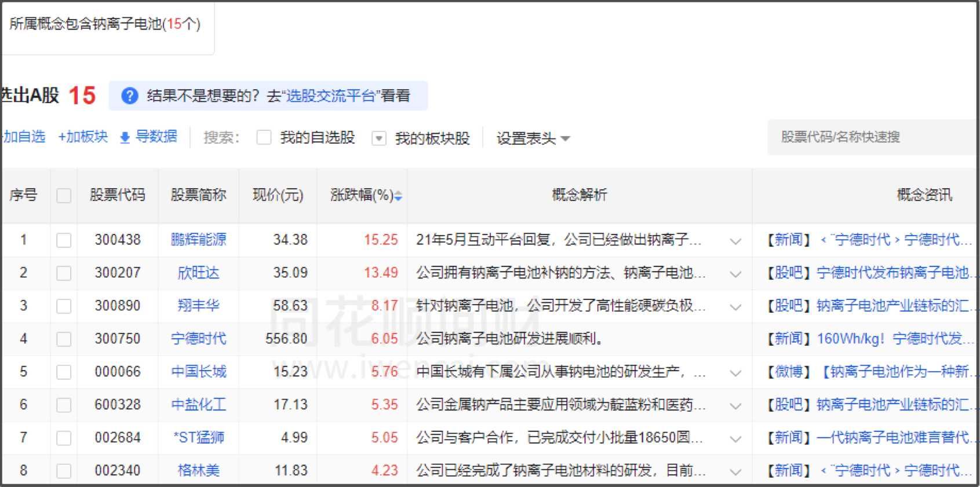The image size is (980, 487).
Task: Open stock page for 中国长城
Action: [198, 372]
